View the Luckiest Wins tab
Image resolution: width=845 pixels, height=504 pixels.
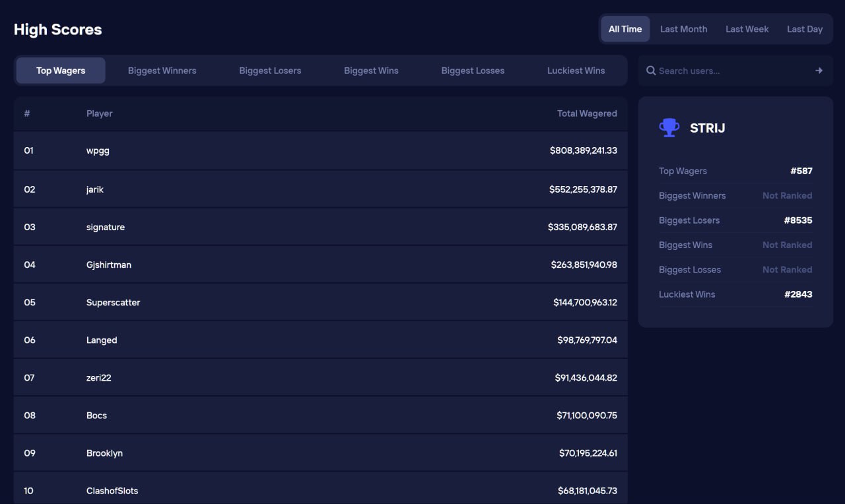[576, 71]
